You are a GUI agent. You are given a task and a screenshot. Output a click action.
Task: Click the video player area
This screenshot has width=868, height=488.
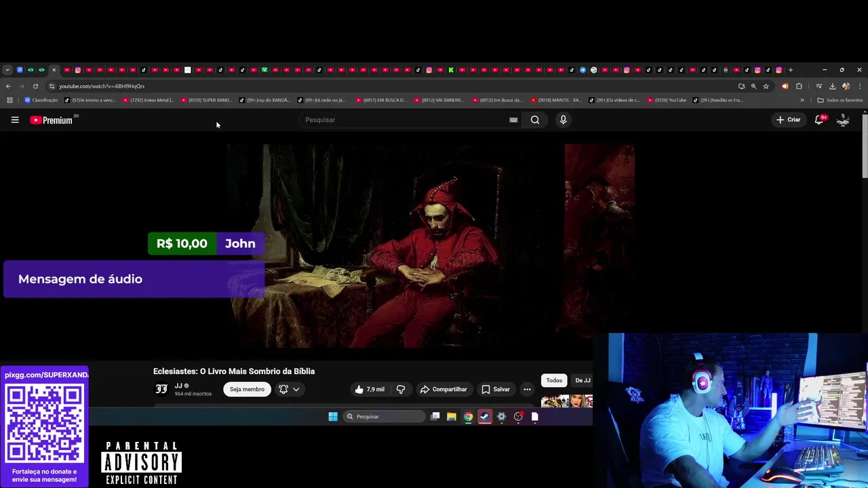coord(431,245)
